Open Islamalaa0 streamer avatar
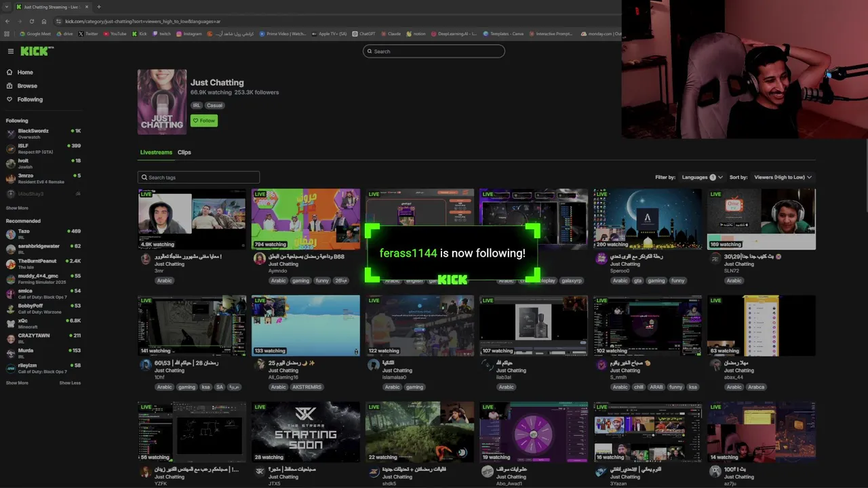This screenshot has height=488, width=868. [373, 365]
